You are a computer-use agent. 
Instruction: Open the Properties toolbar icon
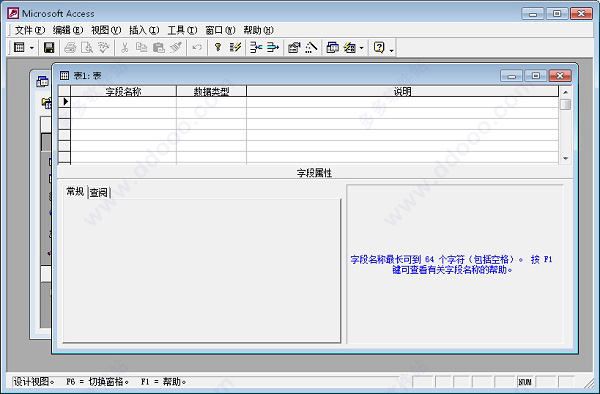[x=294, y=47]
